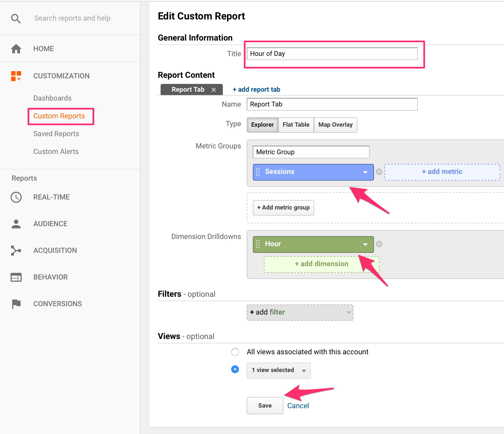
Task: Click the Acquisition branching icon
Action: (16, 250)
